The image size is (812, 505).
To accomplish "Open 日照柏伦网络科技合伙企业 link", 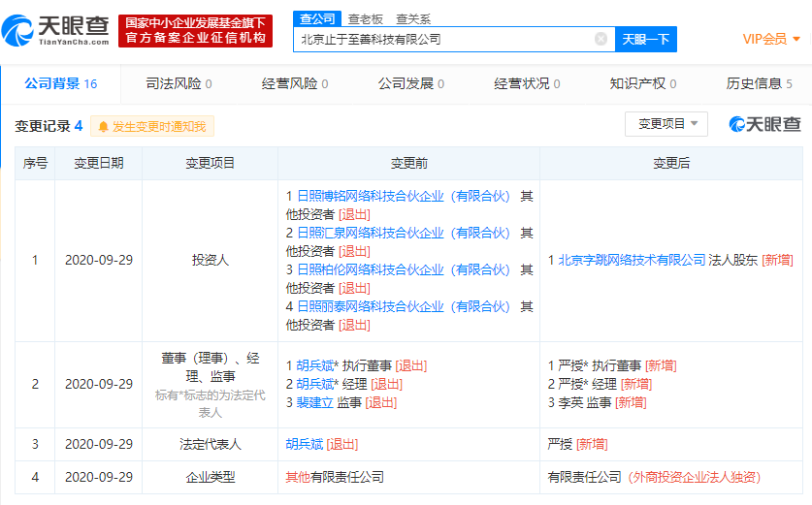I will pos(404,269).
